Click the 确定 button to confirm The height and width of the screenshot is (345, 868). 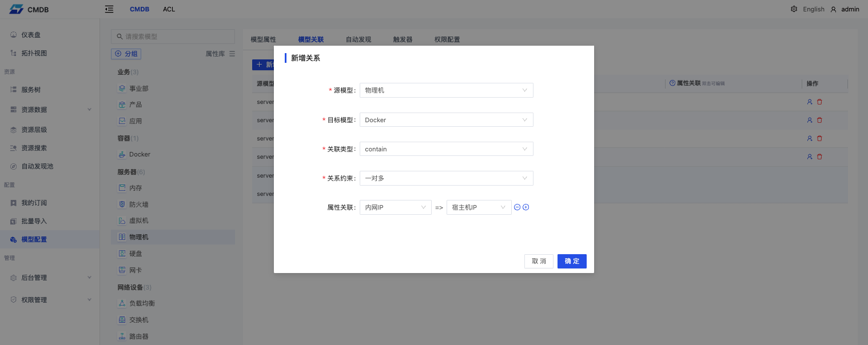572,261
